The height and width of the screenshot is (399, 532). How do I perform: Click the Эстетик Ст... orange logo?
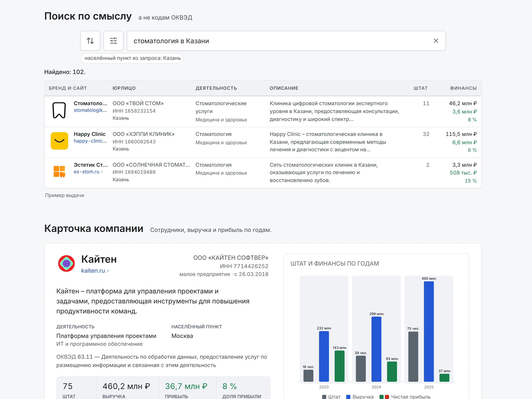click(59, 171)
